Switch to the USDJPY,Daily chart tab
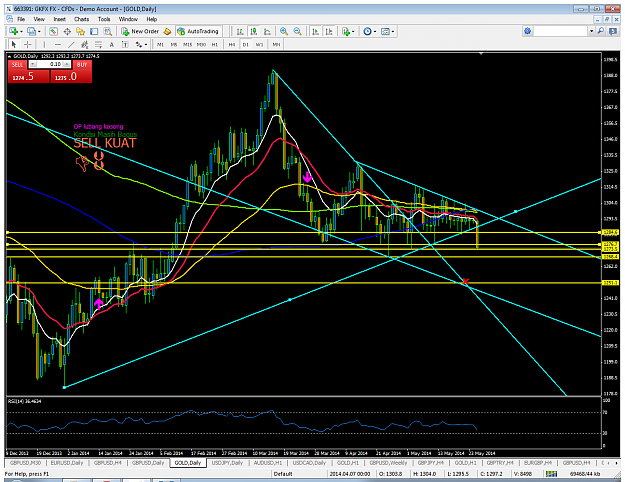The width and height of the screenshot is (625, 482). click(227, 463)
